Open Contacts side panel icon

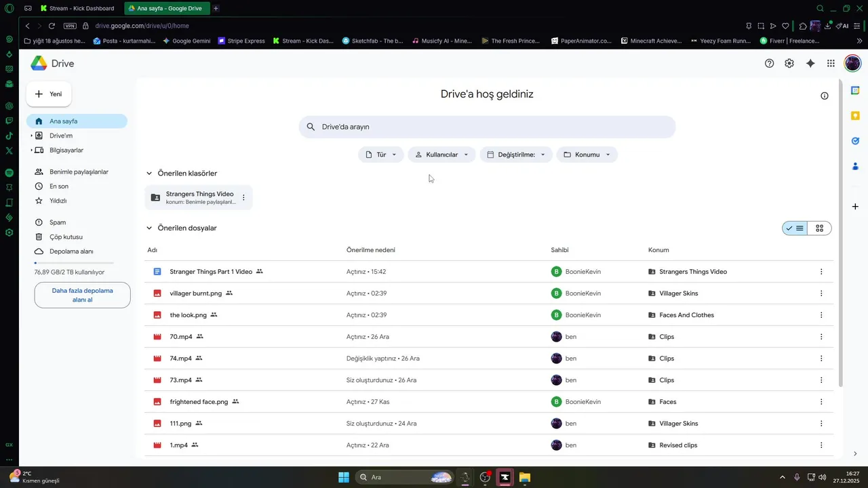point(855,166)
